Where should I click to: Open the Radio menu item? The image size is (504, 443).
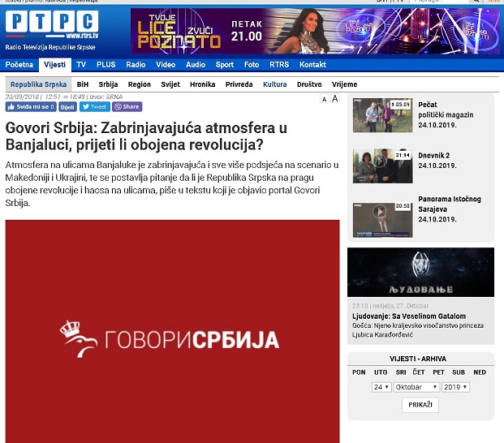(136, 65)
